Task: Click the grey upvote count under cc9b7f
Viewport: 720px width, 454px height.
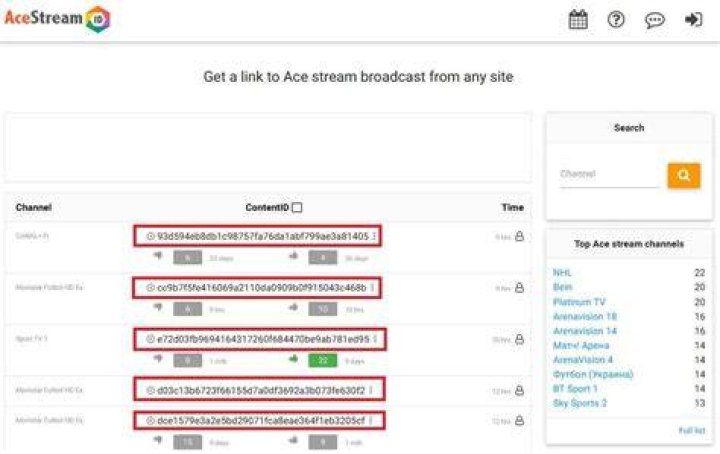Action: 323,309
